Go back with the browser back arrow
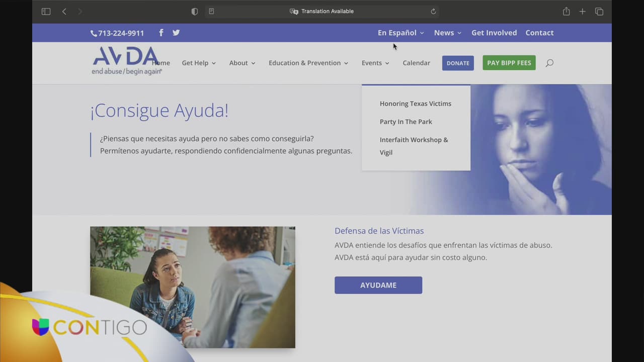The image size is (644, 362). point(64,12)
